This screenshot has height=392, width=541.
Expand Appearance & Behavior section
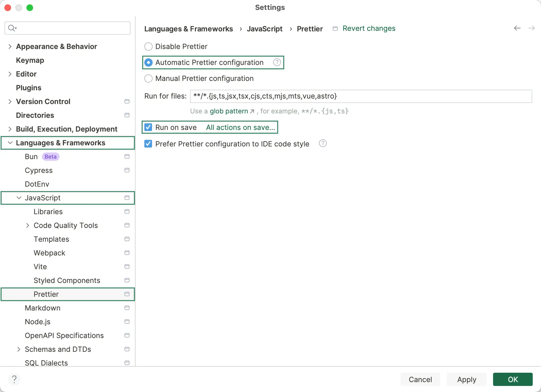[10, 47]
